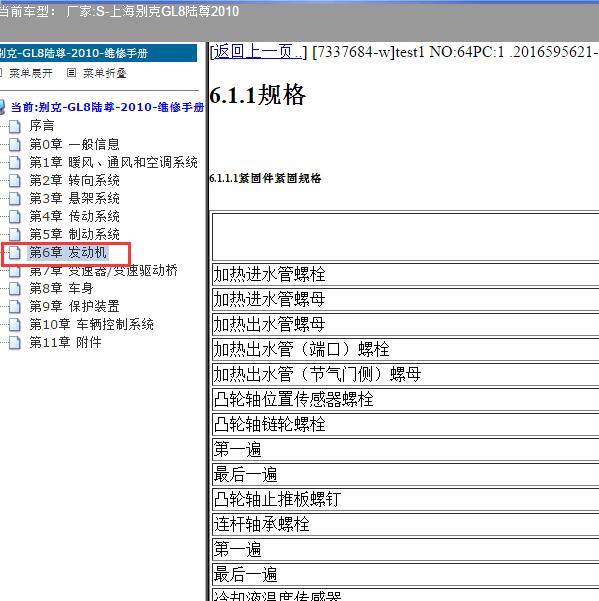Image resolution: width=599 pixels, height=601 pixels.
Task: Click the 6.1.1规格 heading
Action: (x=258, y=95)
